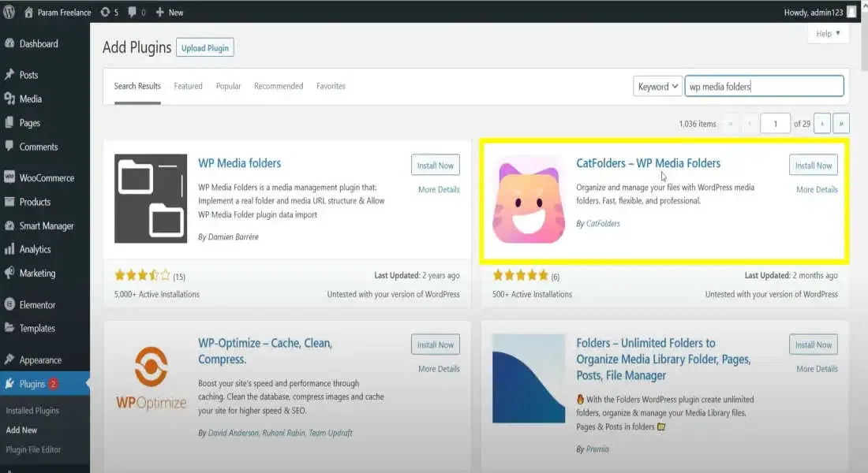Image resolution: width=868 pixels, height=473 pixels.
Task: Click the Param Freelance site name
Action: (64, 12)
